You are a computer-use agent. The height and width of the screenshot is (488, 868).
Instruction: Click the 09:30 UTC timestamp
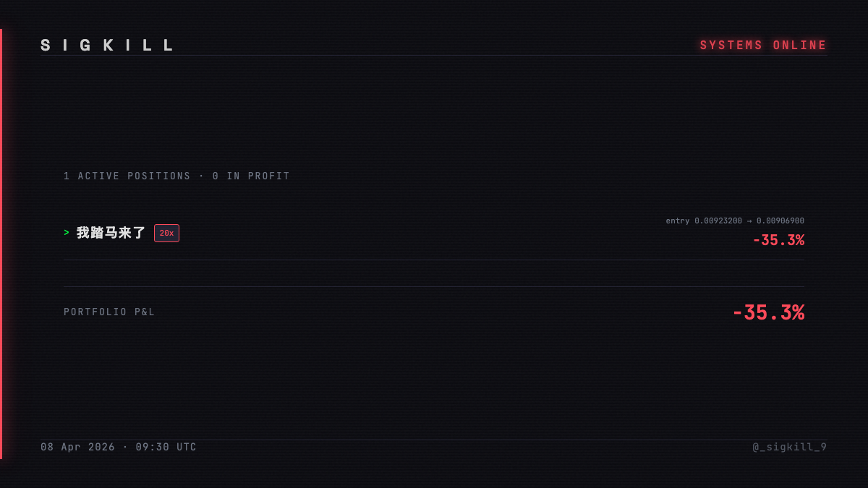pyautogui.click(x=166, y=447)
